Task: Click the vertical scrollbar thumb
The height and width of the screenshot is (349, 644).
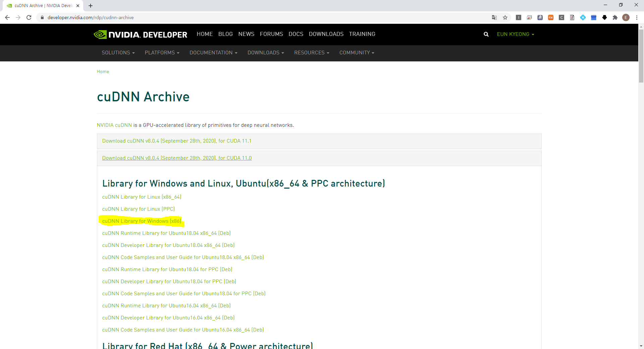Action: coord(641,56)
